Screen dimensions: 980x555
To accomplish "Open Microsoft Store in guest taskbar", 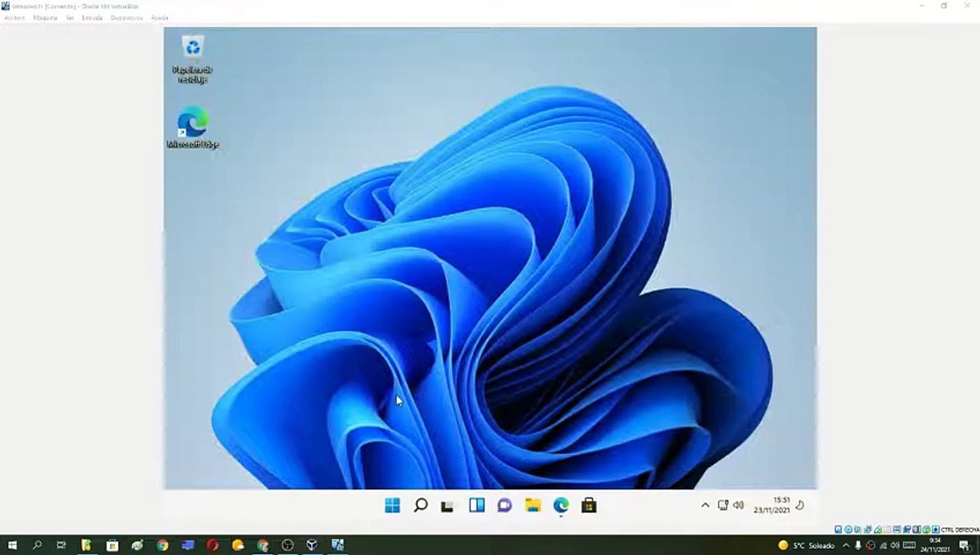I will (589, 506).
